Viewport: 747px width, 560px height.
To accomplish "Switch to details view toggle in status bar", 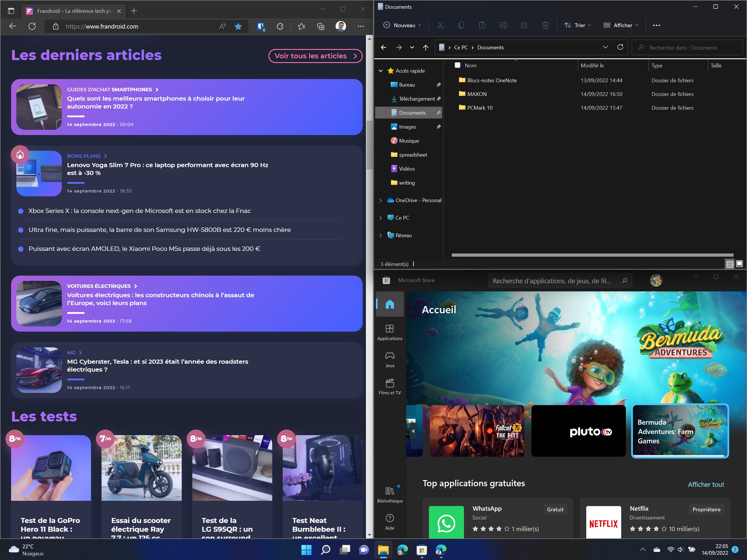I will tap(729, 264).
